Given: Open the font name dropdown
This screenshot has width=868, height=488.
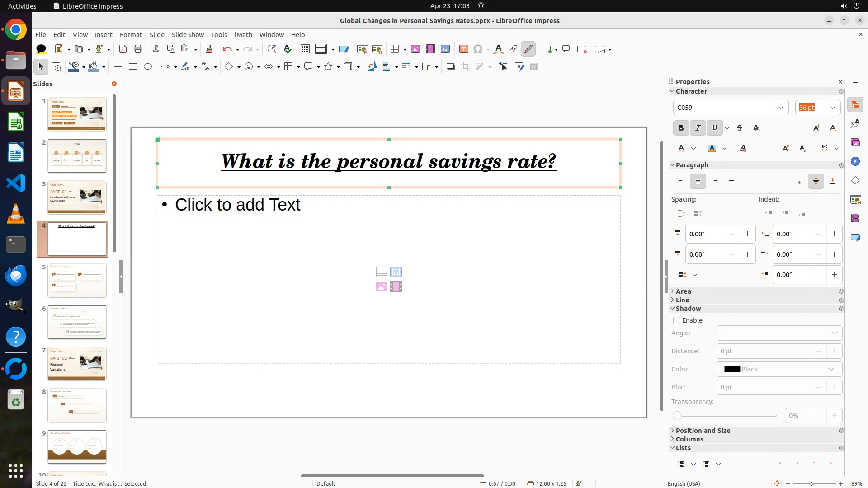Looking at the screenshot, I should click(x=780, y=108).
